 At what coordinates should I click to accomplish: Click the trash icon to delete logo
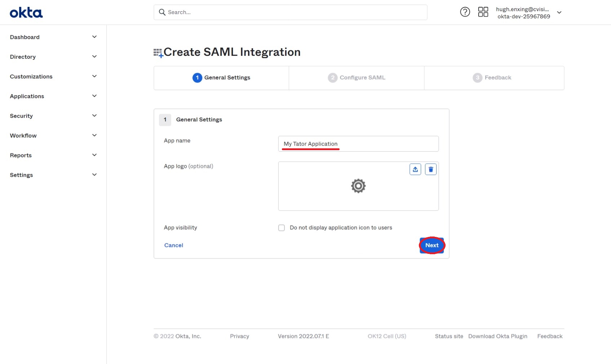431,169
